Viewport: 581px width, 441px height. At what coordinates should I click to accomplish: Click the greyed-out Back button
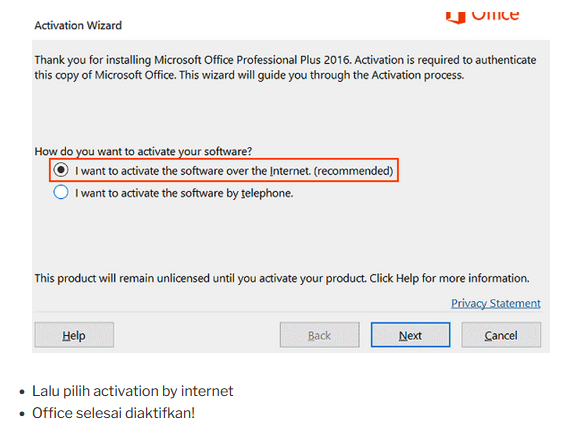point(319,335)
